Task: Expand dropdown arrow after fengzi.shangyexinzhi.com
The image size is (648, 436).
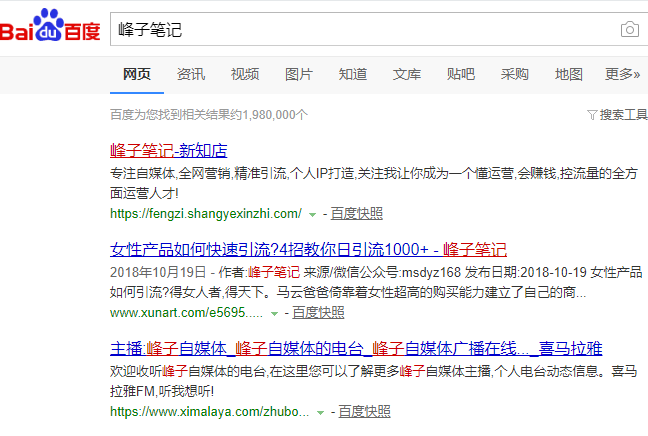Action: click(x=312, y=214)
